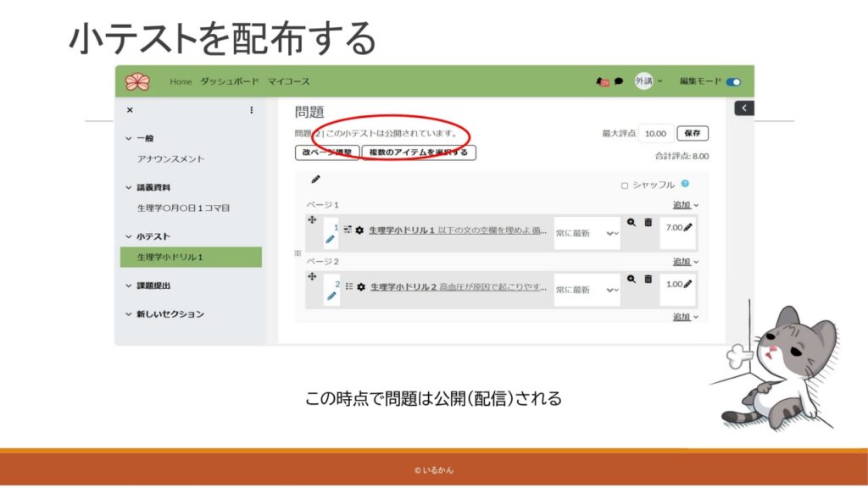The image size is (868, 488).
Task: Open マイコース in top navigation
Action: click(x=289, y=82)
